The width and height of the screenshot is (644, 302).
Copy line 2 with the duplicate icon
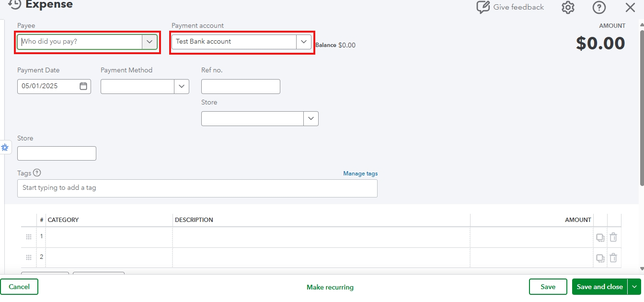[600, 258]
